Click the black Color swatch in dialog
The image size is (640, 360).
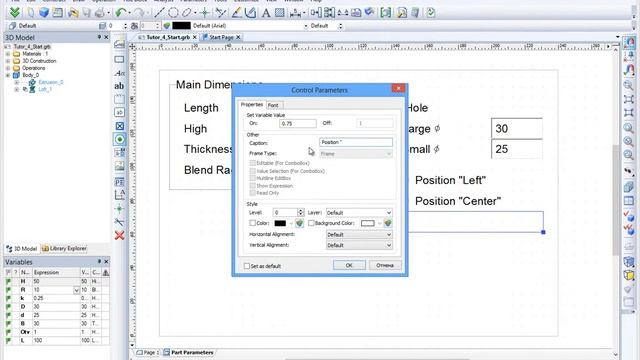[x=280, y=223]
